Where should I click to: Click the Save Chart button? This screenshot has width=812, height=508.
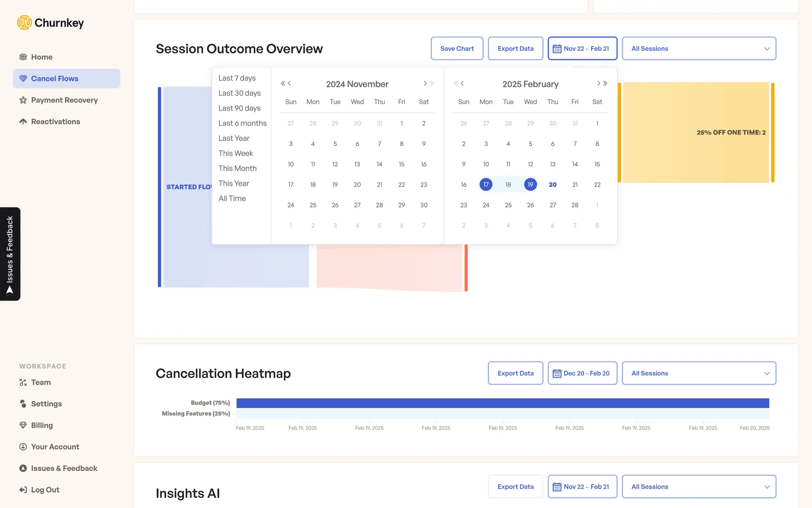[x=457, y=49]
